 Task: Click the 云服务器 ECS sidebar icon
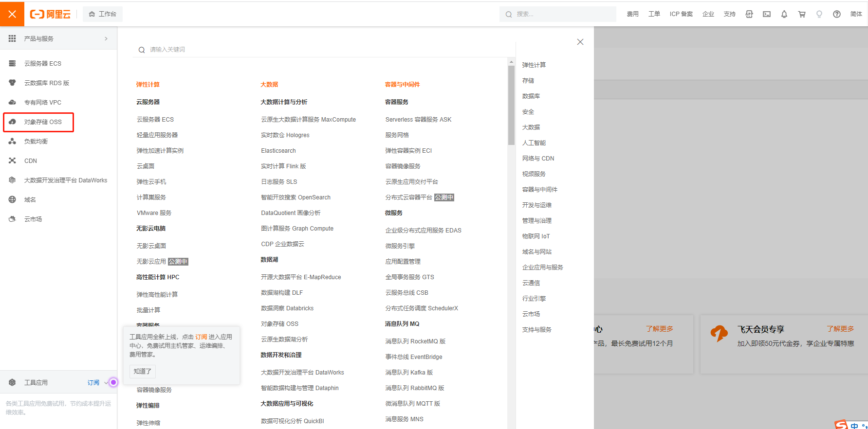pos(12,63)
